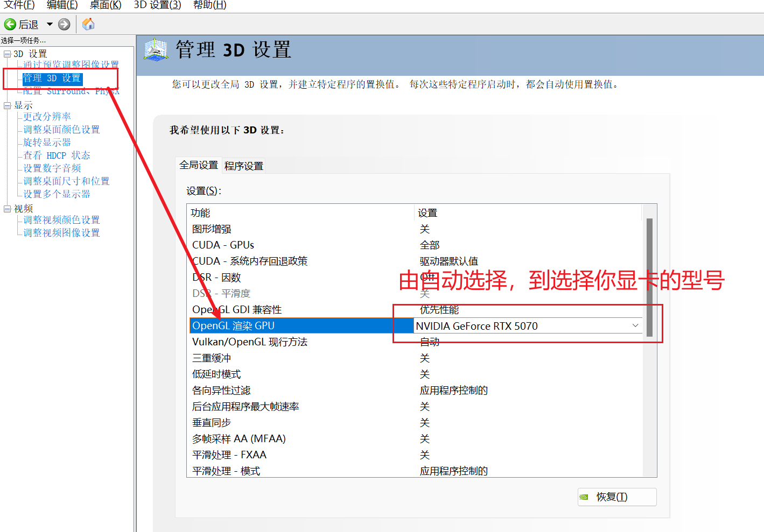Click the Home icon in toolbar
Screen dimensions: 764x532
tap(88, 24)
